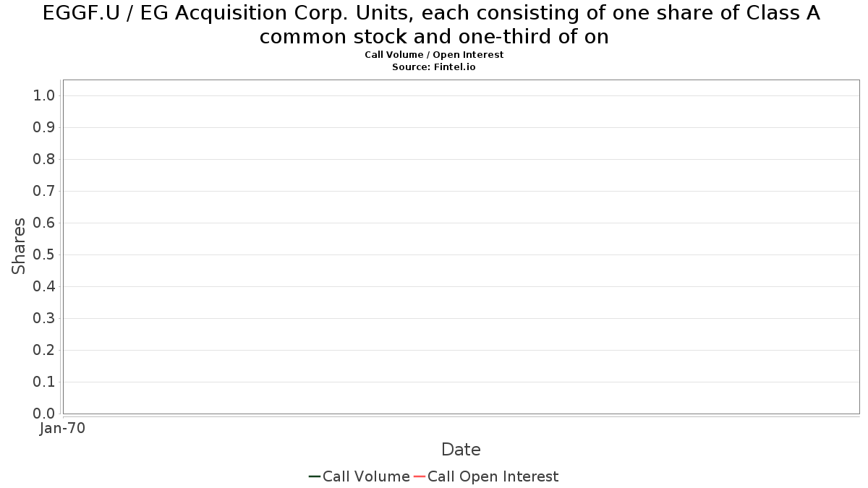Click the Call Volume legend entry
This screenshot has height=488, width=868.
coord(359,476)
